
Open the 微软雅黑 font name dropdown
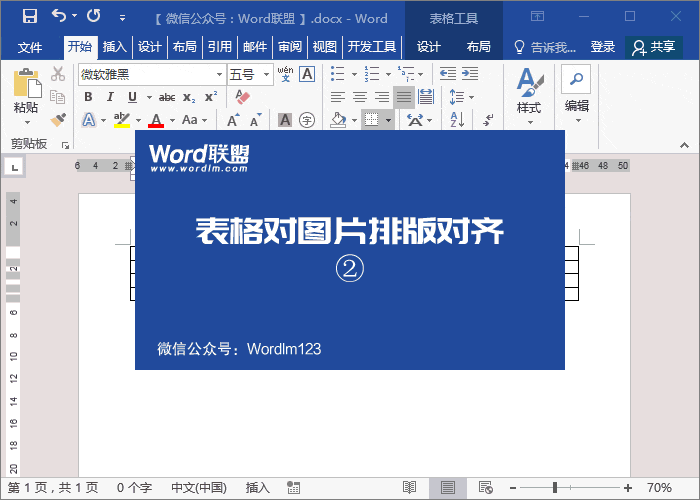(x=219, y=75)
